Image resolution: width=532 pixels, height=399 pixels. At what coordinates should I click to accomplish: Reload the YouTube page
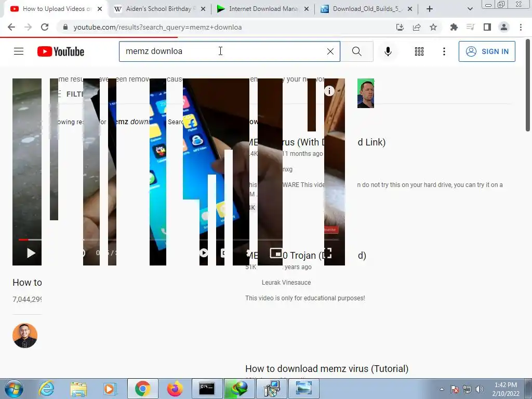[45, 27]
